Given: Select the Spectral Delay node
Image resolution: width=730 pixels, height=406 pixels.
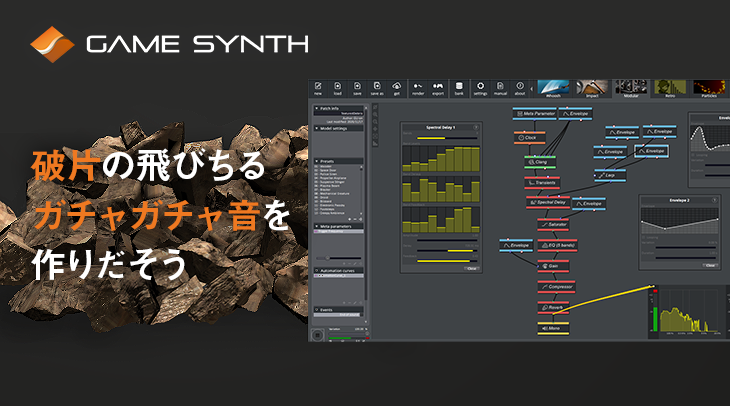Looking at the screenshot, I should [548, 203].
